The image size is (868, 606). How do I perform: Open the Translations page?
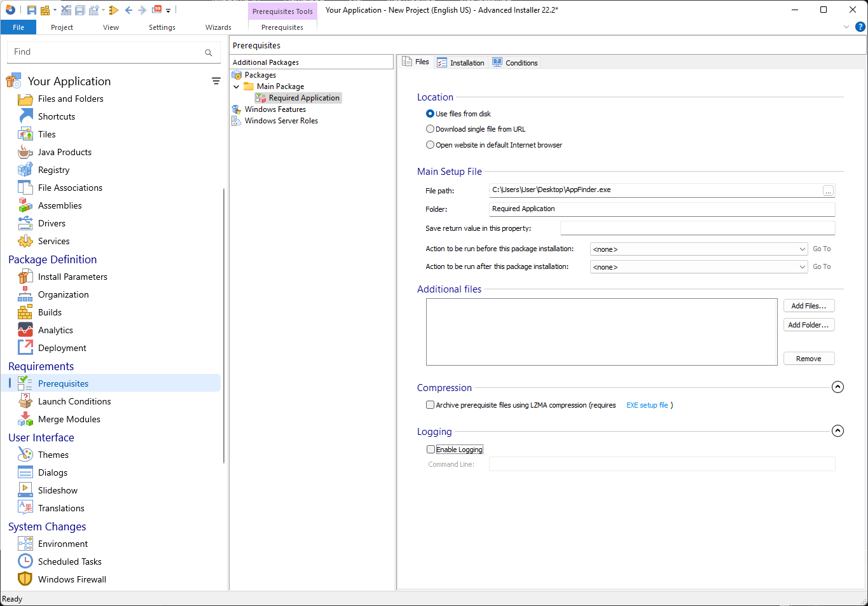click(x=61, y=508)
